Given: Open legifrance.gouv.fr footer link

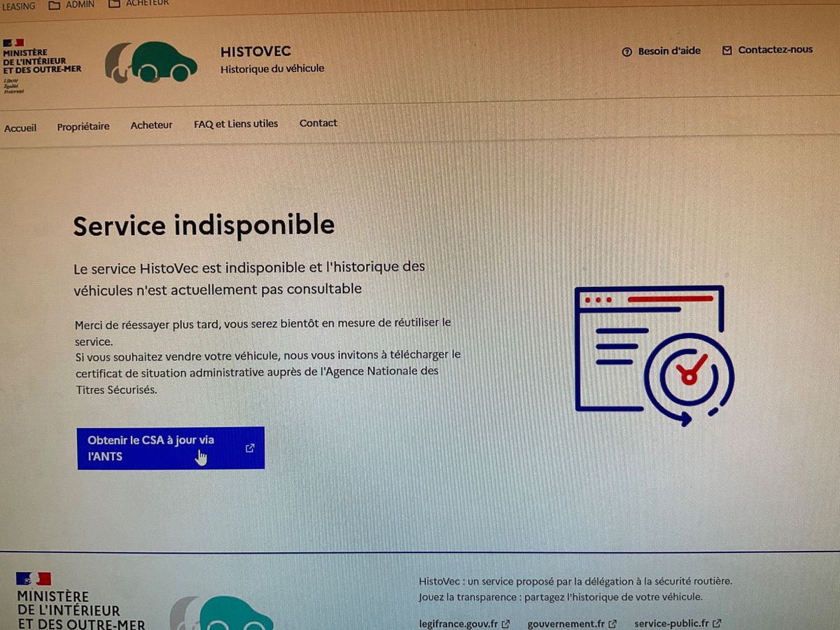Looking at the screenshot, I should (x=465, y=624).
